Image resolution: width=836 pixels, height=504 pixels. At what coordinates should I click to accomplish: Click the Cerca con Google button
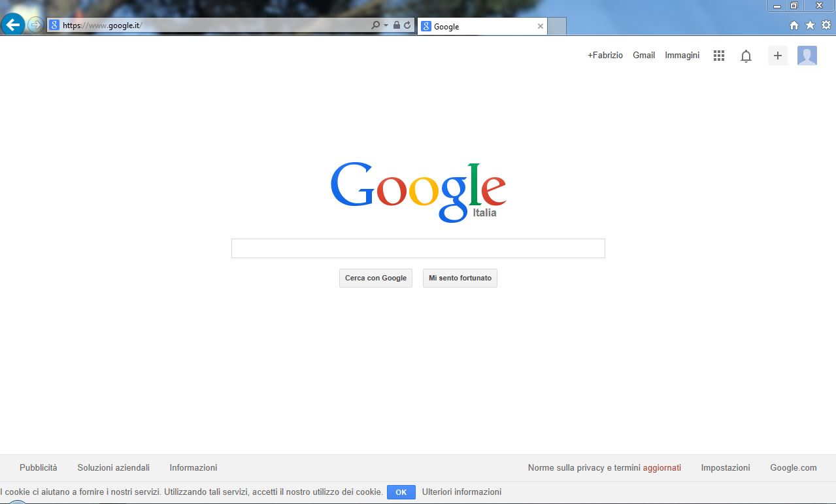click(x=376, y=278)
